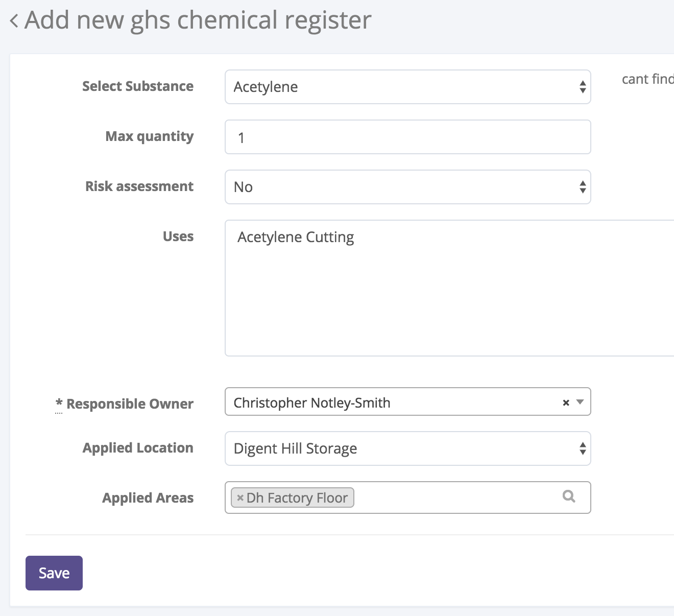The image size is (674, 616).
Task: Open the Risk assessment dropdown
Action: click(407, 187)
